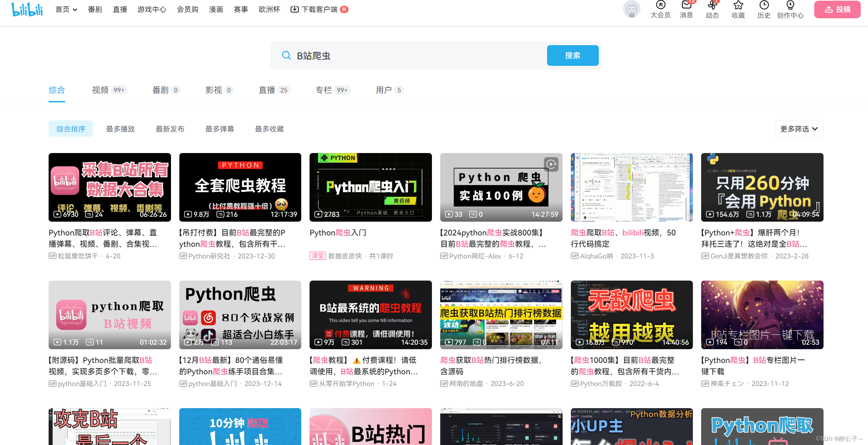Switch to the 视频 tab
This screenshot has width=868, height=445.
pos(100,90)
